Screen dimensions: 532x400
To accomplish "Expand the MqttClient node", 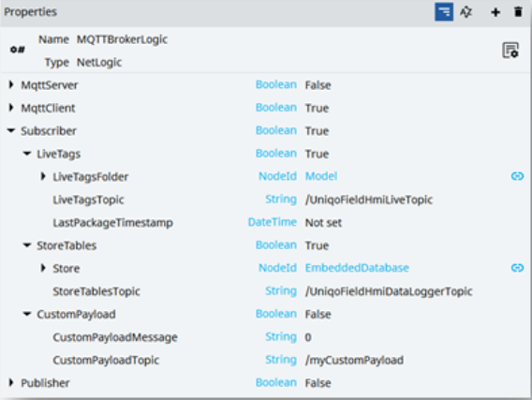I will [11, 108].
